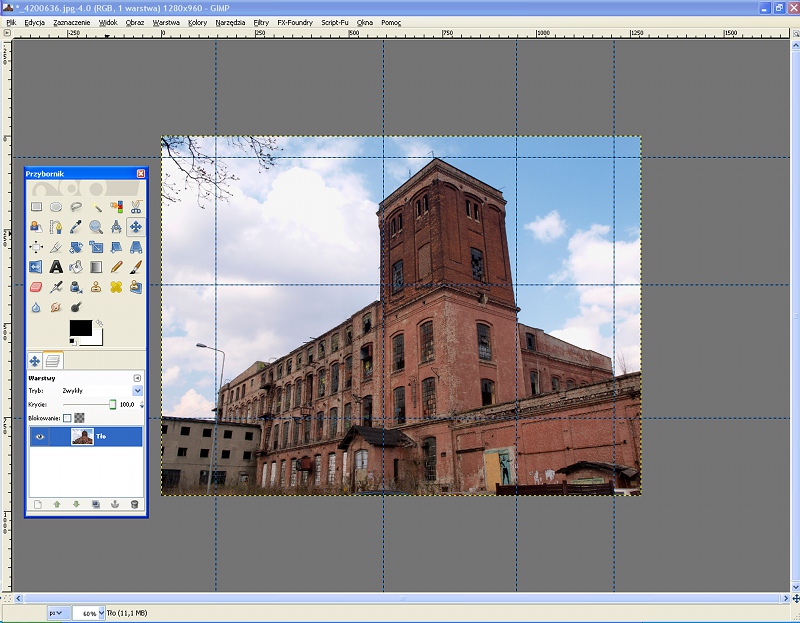
Task: Select the Heal tool bandage icon
Action: [x=116, y=287]
